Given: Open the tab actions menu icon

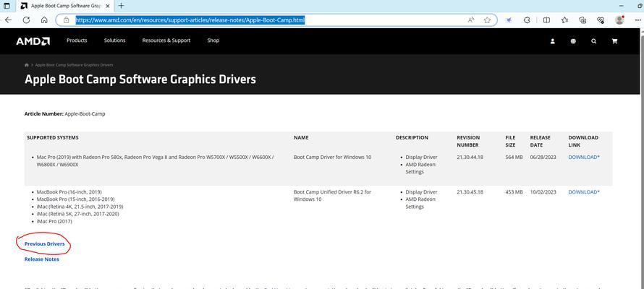Looking at the screenshot, I should (x=7, y=6).
